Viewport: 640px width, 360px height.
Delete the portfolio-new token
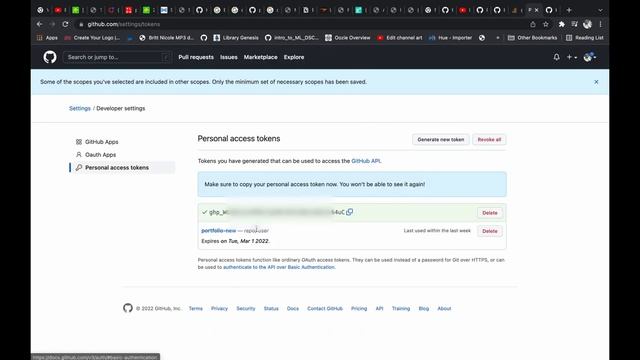click(x=490, y=231)
